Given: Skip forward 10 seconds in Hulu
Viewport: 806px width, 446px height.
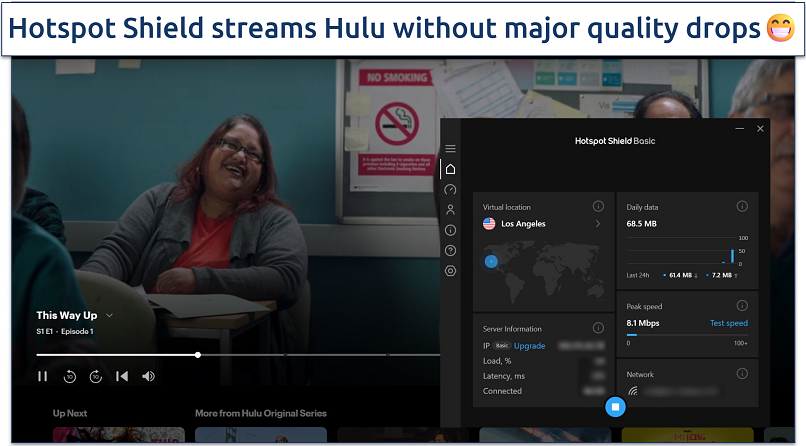Looking at the screenshot, I should coord(96,377).
